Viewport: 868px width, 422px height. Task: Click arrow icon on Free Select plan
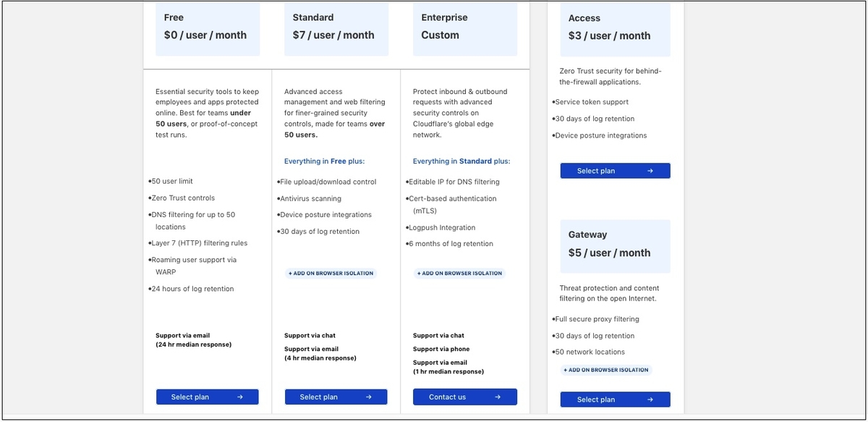[x=239, y=397]
